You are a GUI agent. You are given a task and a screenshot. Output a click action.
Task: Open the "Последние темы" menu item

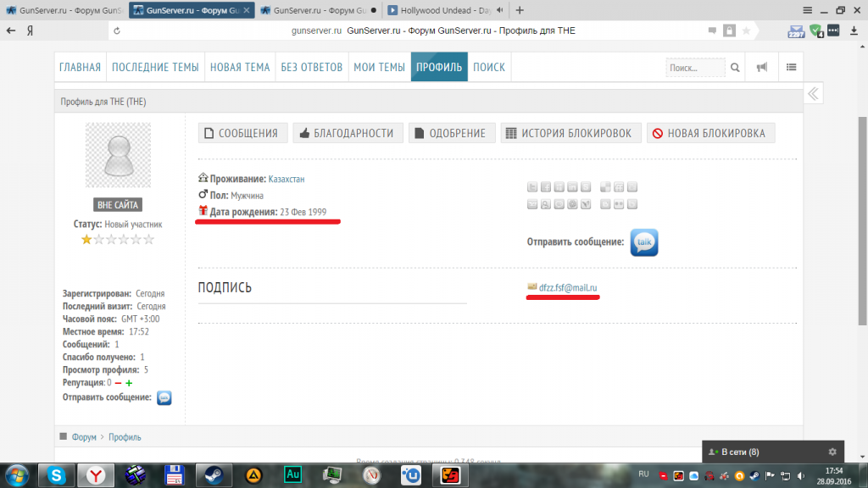[155, 68]
